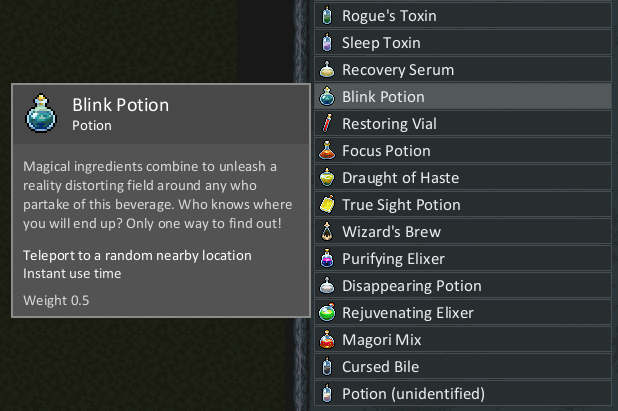
Task: Click the Purifying Elixer purple potion icon
Action: coord(327,259)
